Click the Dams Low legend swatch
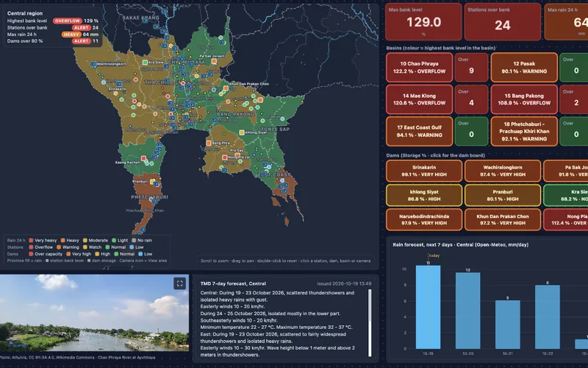The height and width of the screenshot is (368, 588). pos(140,254)
